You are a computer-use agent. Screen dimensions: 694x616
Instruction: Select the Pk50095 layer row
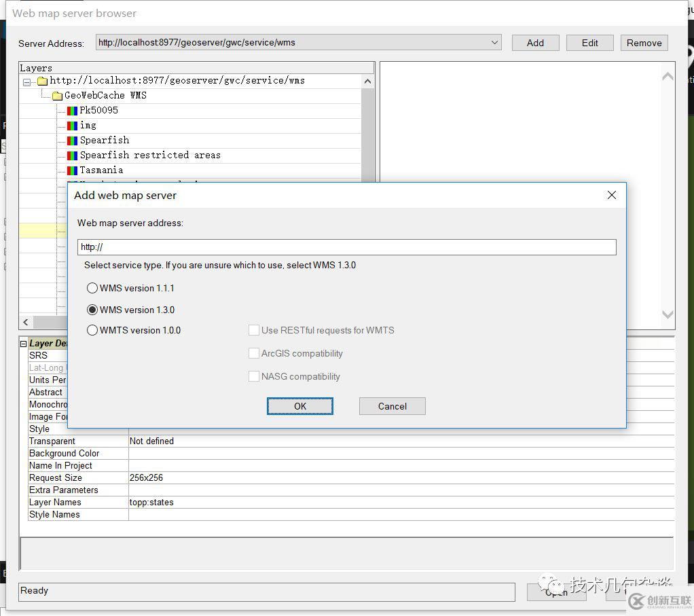click(x=98, y=110)
